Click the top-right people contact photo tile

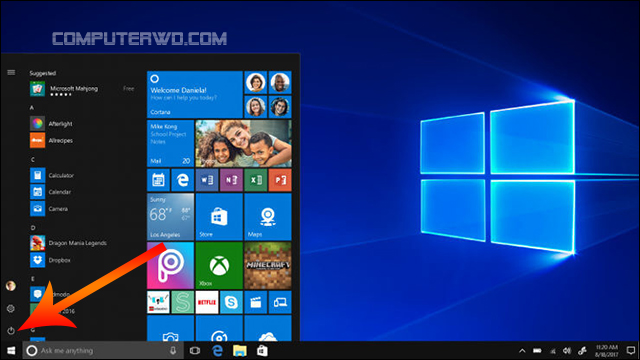click(280, 82)
